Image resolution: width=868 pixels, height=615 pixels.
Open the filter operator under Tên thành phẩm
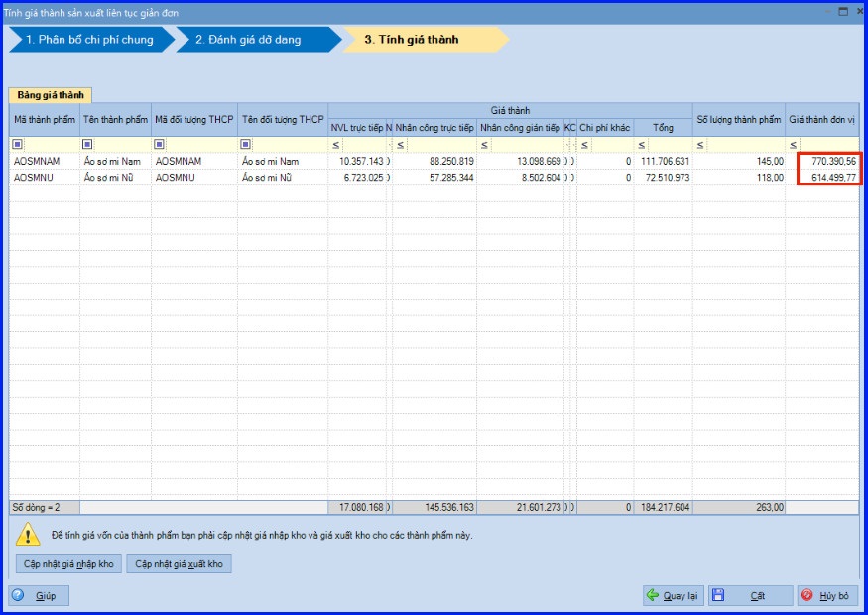[x=87, y=144]
